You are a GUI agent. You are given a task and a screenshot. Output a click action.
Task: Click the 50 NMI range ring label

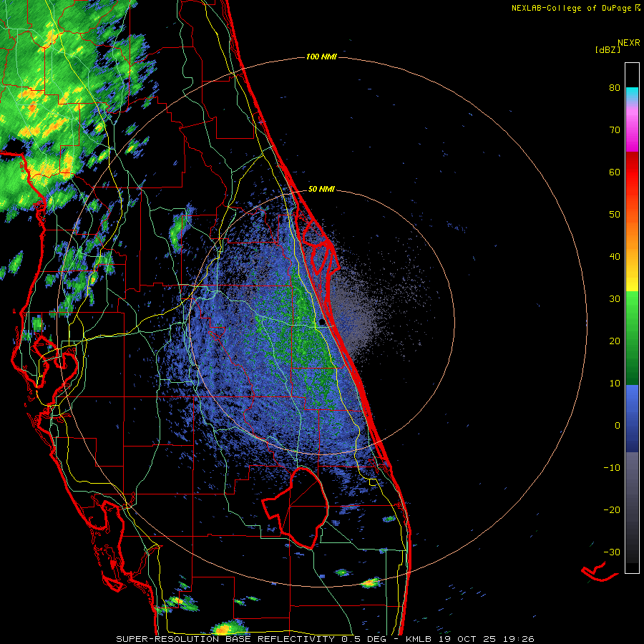click(x=321, y=189)
